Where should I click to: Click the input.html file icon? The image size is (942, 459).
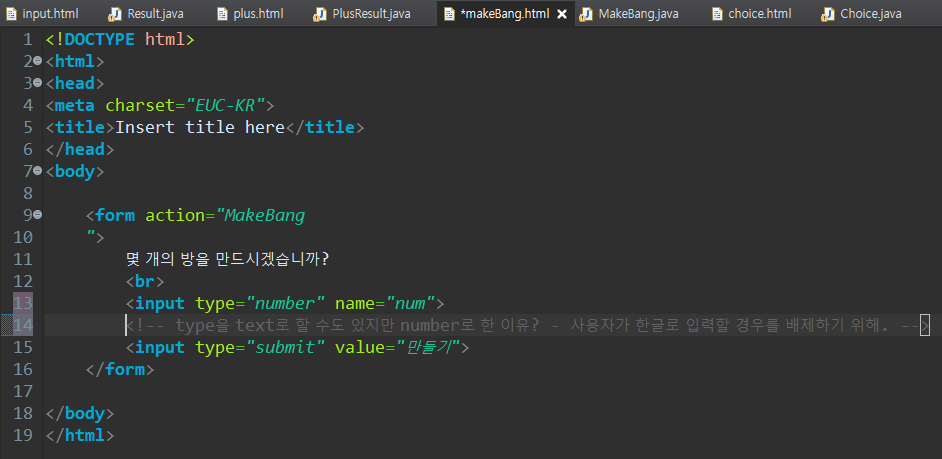coord(11,14)
